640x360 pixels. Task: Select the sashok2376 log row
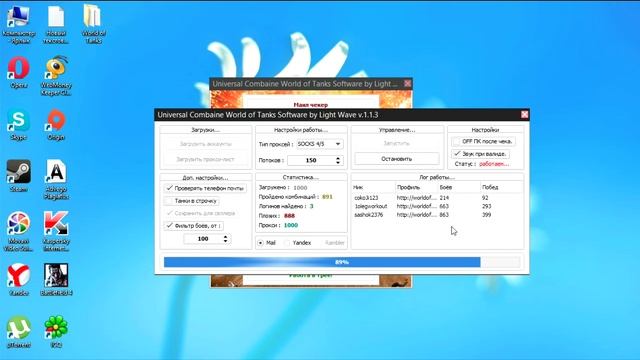point(437,215)
